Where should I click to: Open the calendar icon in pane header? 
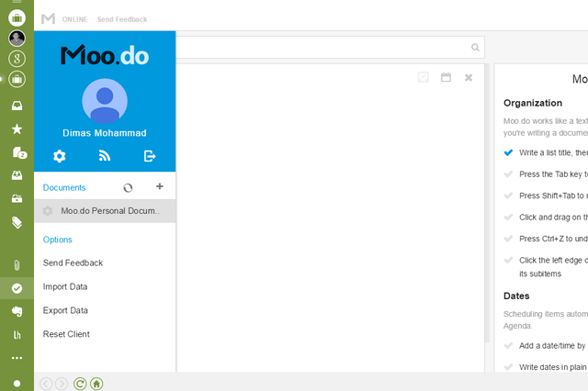(x=446, y=77)
